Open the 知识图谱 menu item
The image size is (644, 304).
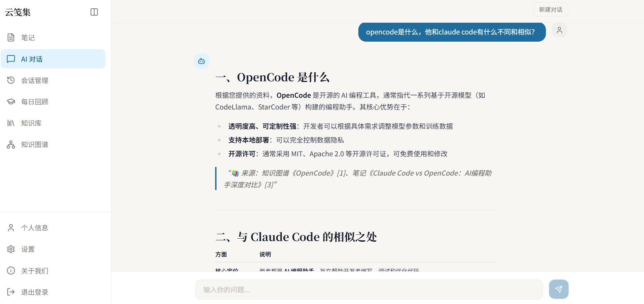53,144
